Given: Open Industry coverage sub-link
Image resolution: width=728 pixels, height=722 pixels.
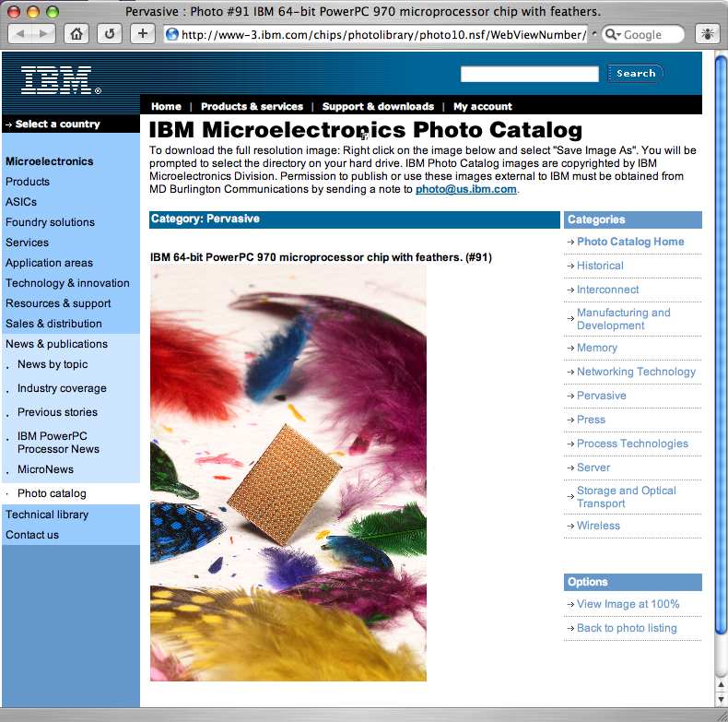Looking at the screenshot, I should (x=62, y=388).
